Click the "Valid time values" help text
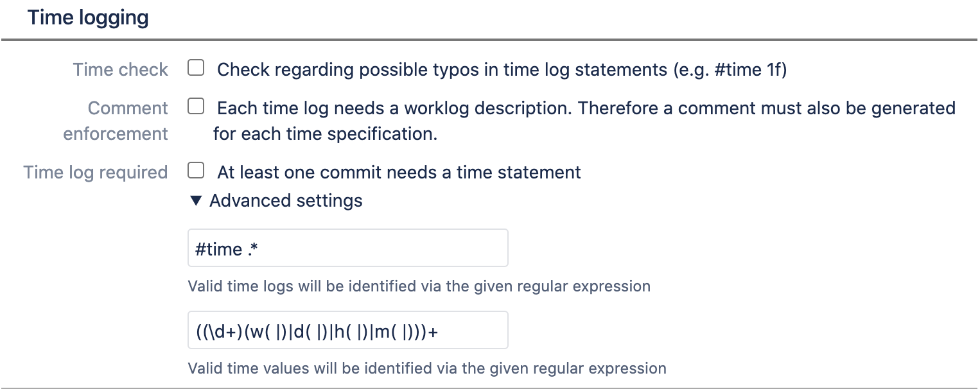 (426, 368)
